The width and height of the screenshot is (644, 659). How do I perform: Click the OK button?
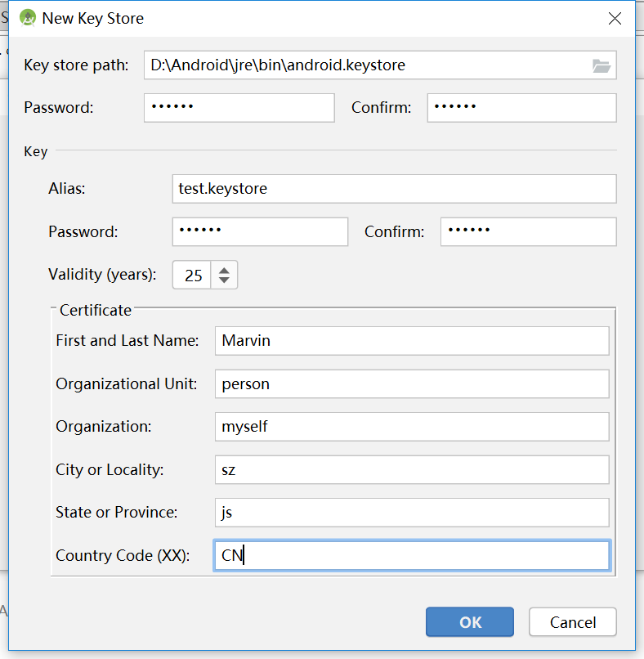tap(469, 621)
